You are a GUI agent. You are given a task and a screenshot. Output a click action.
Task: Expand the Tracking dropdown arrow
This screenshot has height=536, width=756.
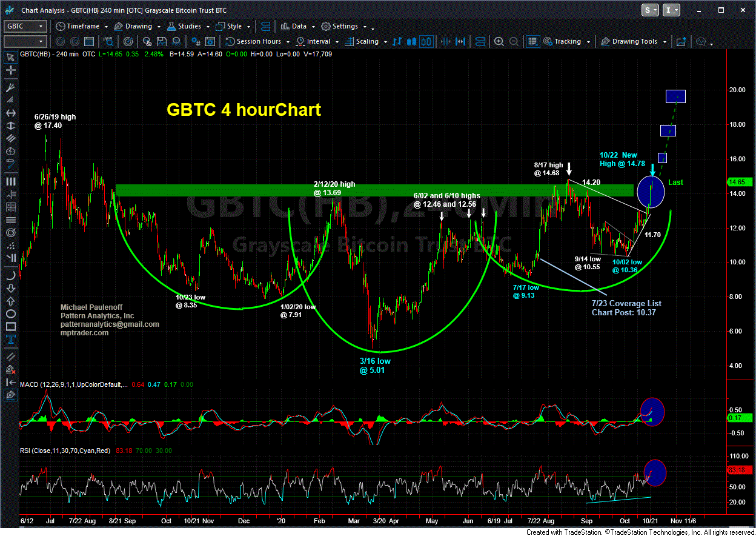pos(588,42)
